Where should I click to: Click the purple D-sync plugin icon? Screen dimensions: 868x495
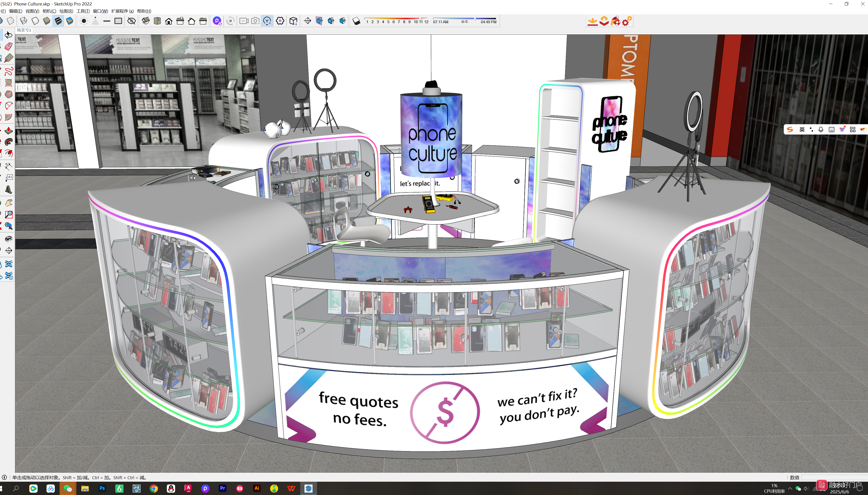coord(217,21)
